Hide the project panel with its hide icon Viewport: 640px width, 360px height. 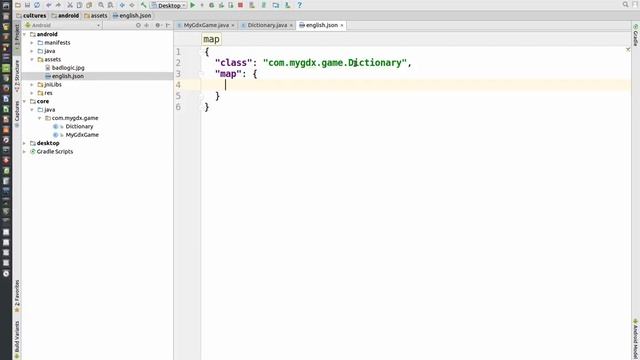point(168,25)
